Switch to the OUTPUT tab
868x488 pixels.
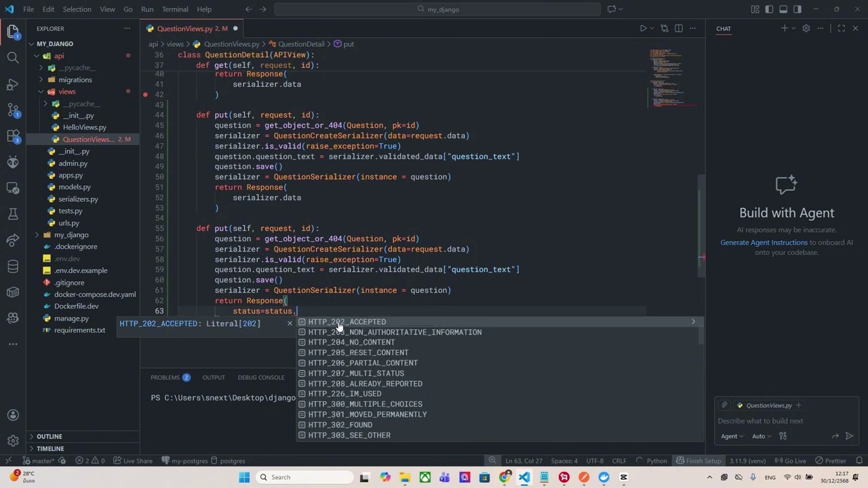coord(214,378)
